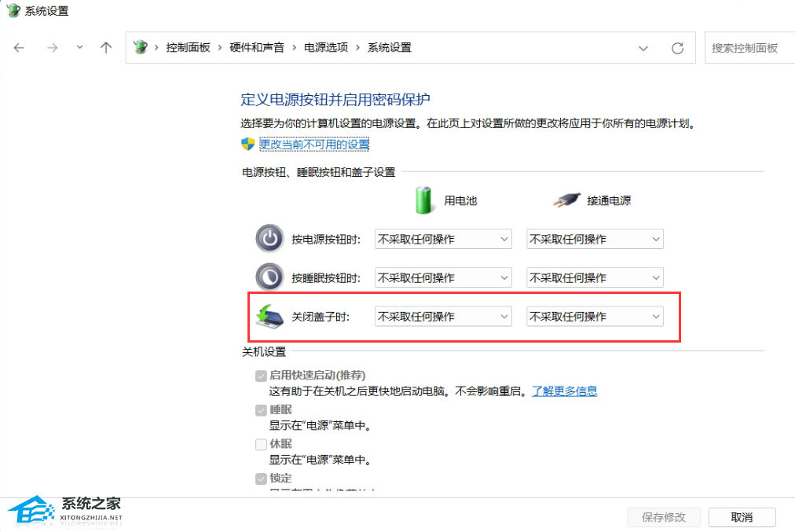Open 关闭盖子时 on-battery dropdown
The height and width of the screenshot is (532, 795).
443,317
